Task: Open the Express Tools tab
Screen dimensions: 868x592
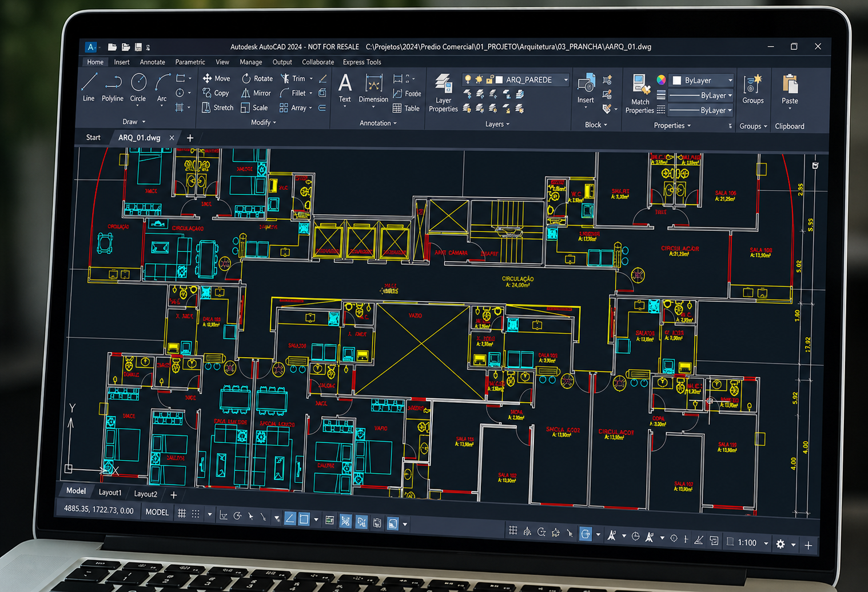Action: click(x=362, y=62)
